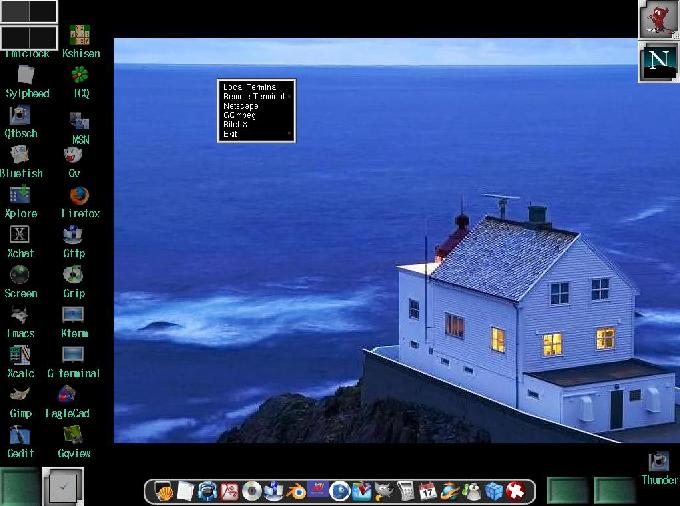The height and width of the screenshot is (506, 680).
Task: Open the Xchat desktop icon
Action: 20,235
